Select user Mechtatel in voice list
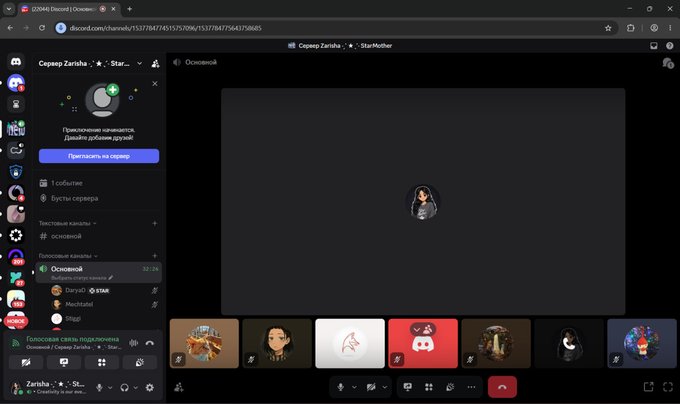Image resolution: width=680 pixels, height=404 pixels. click(x=104, y=304)
